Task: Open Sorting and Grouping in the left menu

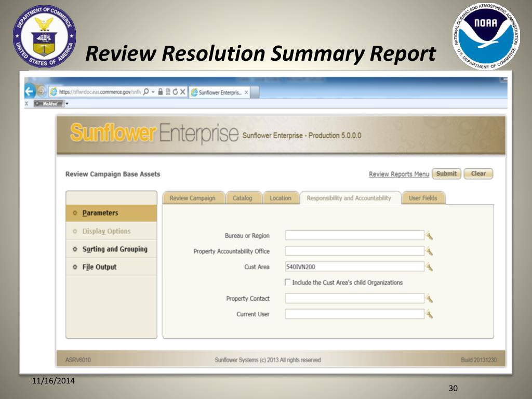Action: coord(111,249)
